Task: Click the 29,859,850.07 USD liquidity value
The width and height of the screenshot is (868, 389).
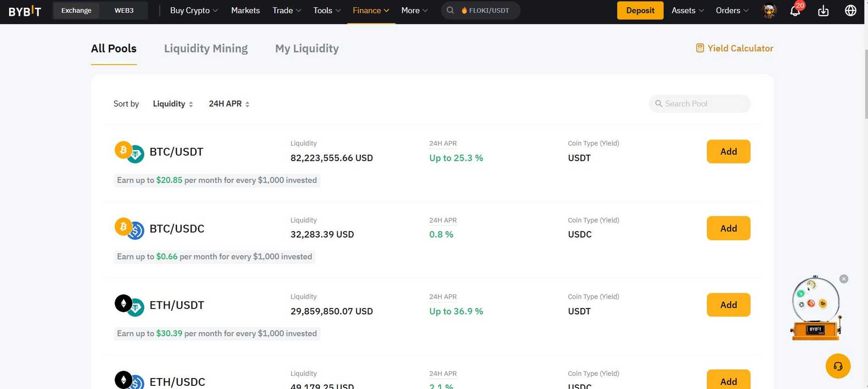Action: [x=331, y=311]
